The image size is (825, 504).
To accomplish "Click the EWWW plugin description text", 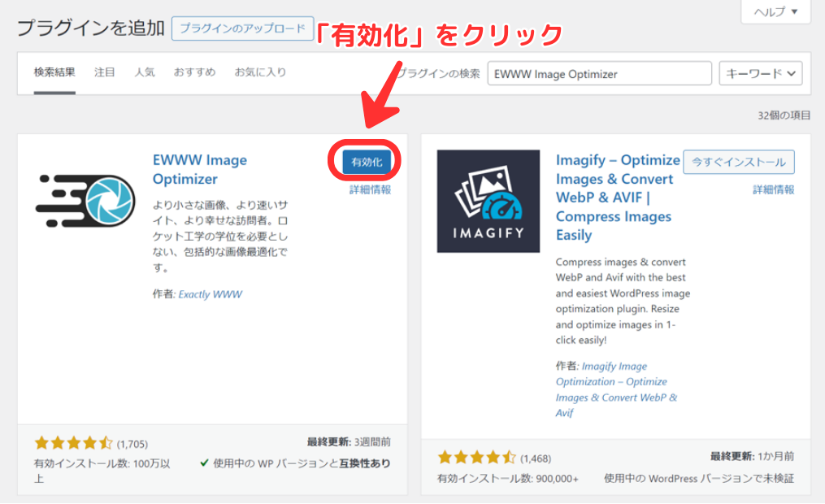I will [220, 237].
